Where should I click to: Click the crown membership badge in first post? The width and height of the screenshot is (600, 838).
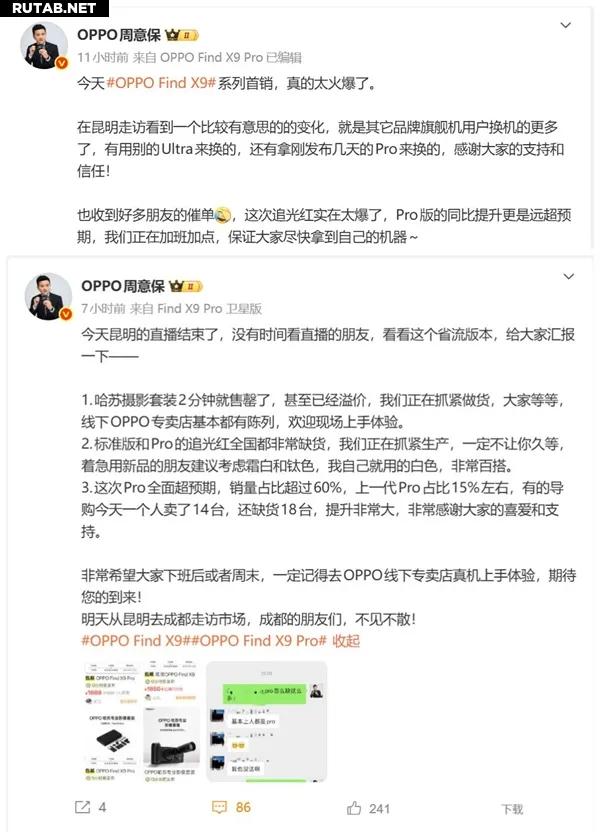point(182,35)
